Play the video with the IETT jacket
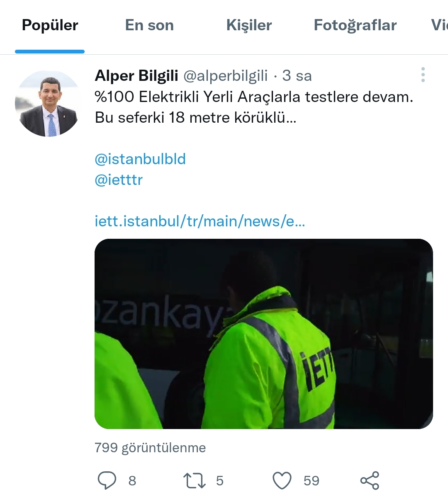448x502 pixels. pos(263,334)
